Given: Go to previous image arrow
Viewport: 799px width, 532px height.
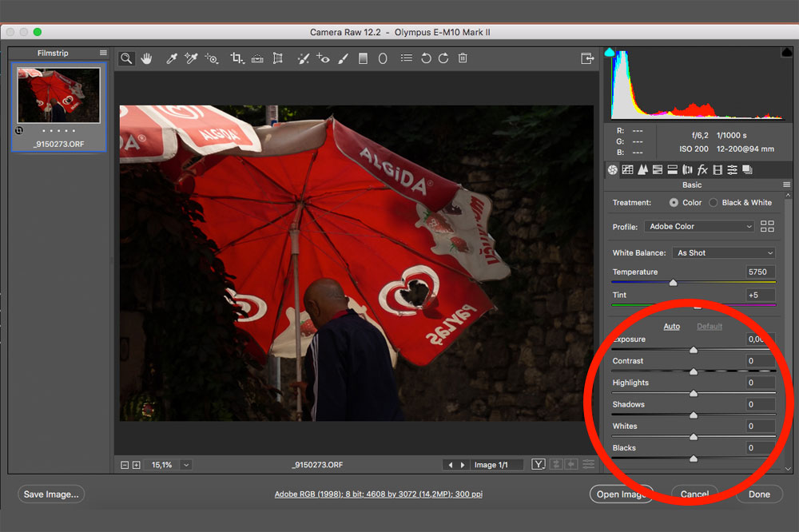Looking at the screenshot, I should point(450,465).
